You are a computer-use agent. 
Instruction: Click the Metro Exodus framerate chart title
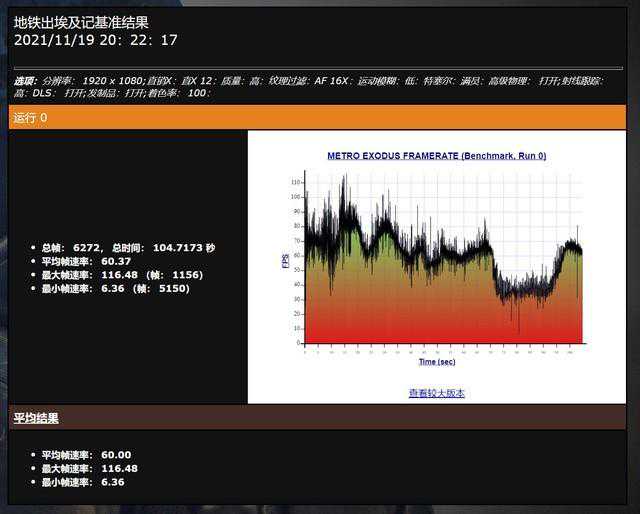point(436,156)
